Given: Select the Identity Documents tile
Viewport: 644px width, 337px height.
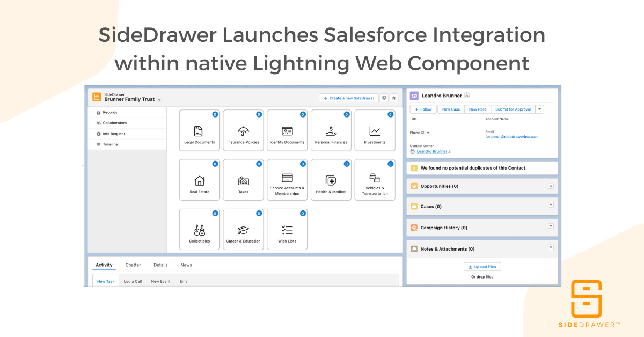Looking at the screenshot, I should [x=287, y=130].
